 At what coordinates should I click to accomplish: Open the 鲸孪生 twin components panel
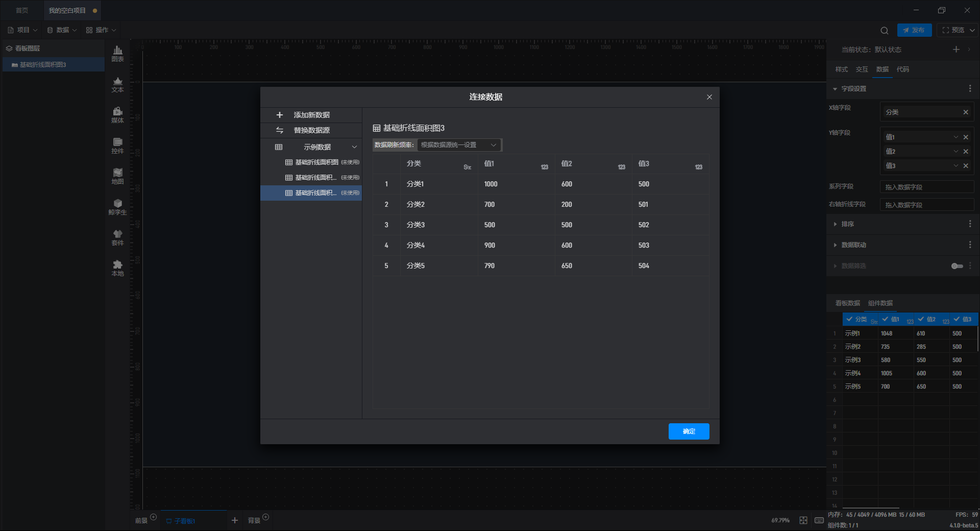[x=117, y=207]
